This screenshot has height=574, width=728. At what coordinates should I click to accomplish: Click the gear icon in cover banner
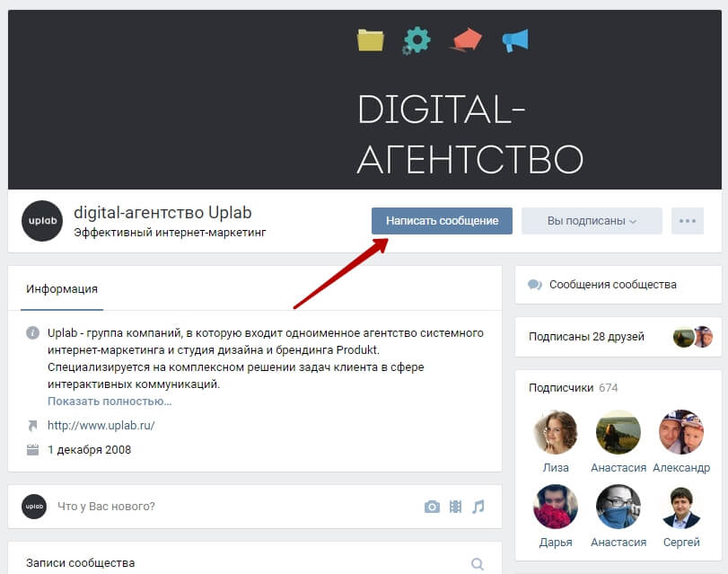(x=417, y=40)
